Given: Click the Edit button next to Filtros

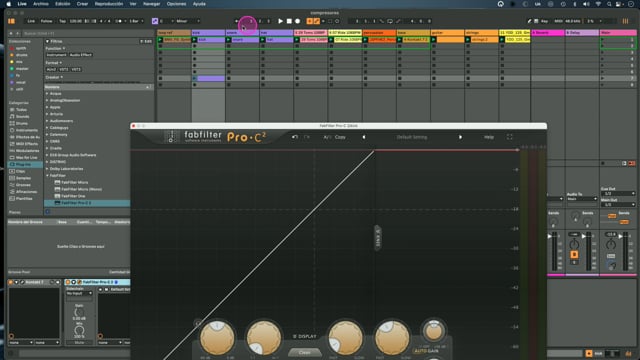Looking at the screenshot, I should 146,41.
